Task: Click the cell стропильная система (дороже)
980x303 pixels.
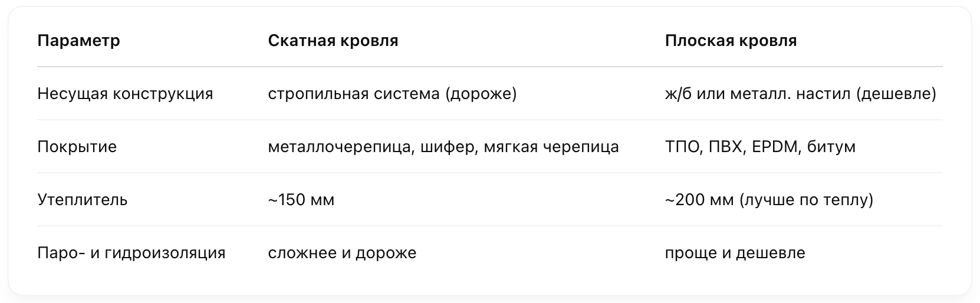Action: click(x=392, y=94)
